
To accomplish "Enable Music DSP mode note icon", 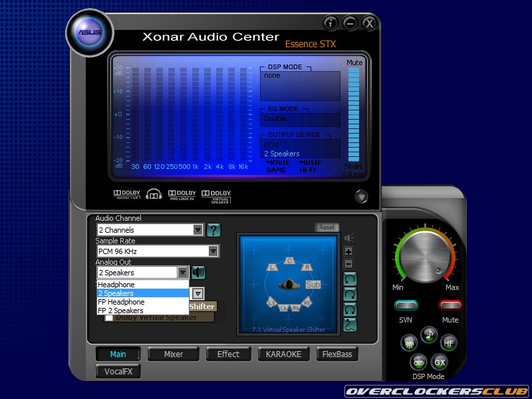I will pyautogui.click(x=429, y=335).
